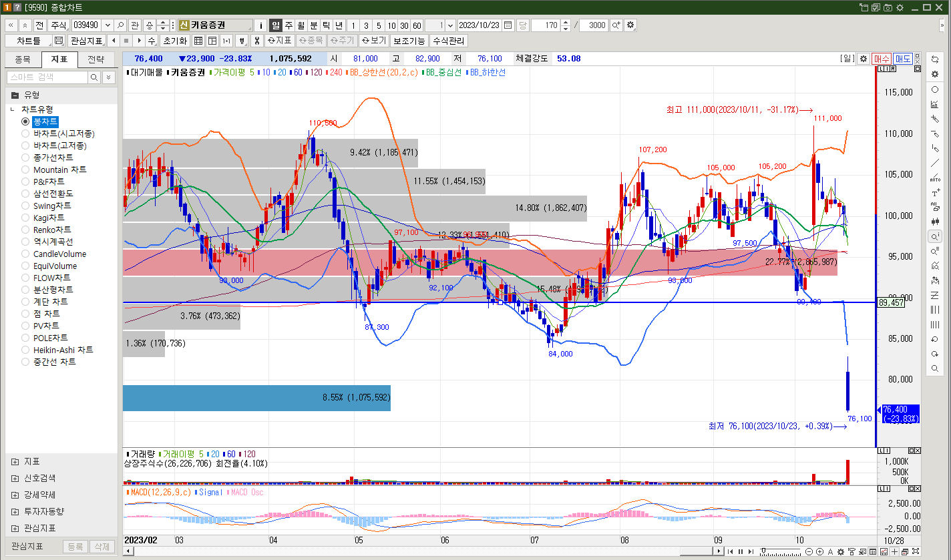Click the stock info i icon

pyautogui.click(x=261, y=25)
